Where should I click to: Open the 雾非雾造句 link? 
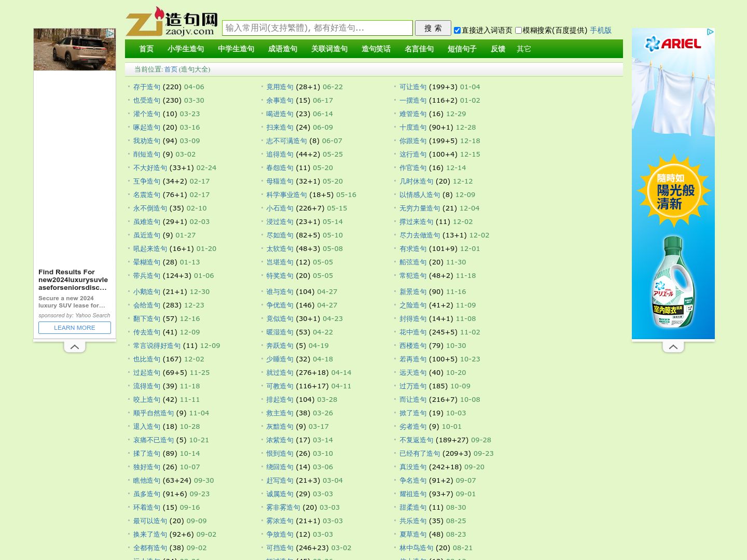click(x=283, y=507)
